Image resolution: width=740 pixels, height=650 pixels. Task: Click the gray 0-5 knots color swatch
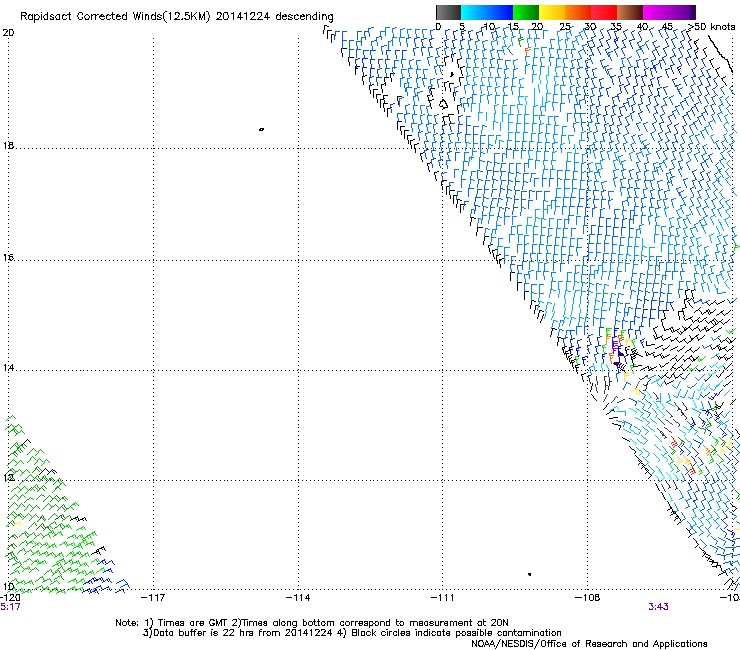[448, 12]
